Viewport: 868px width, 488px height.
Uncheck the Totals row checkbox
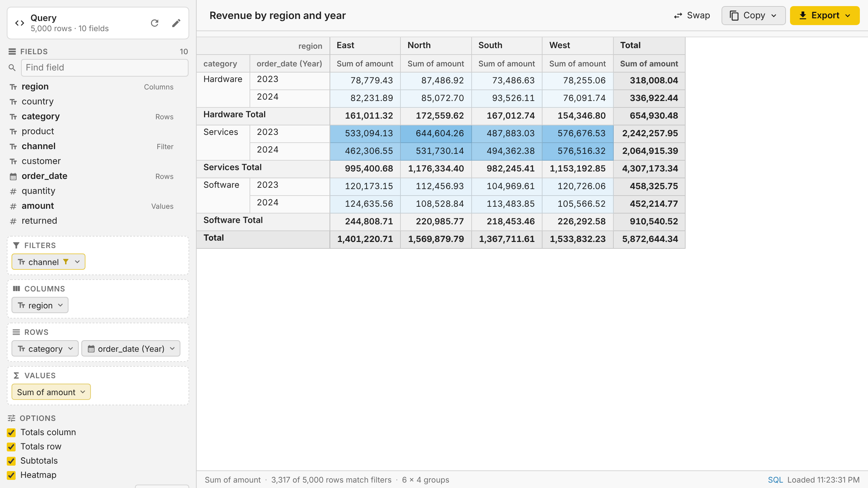click(x=11, y=447)
